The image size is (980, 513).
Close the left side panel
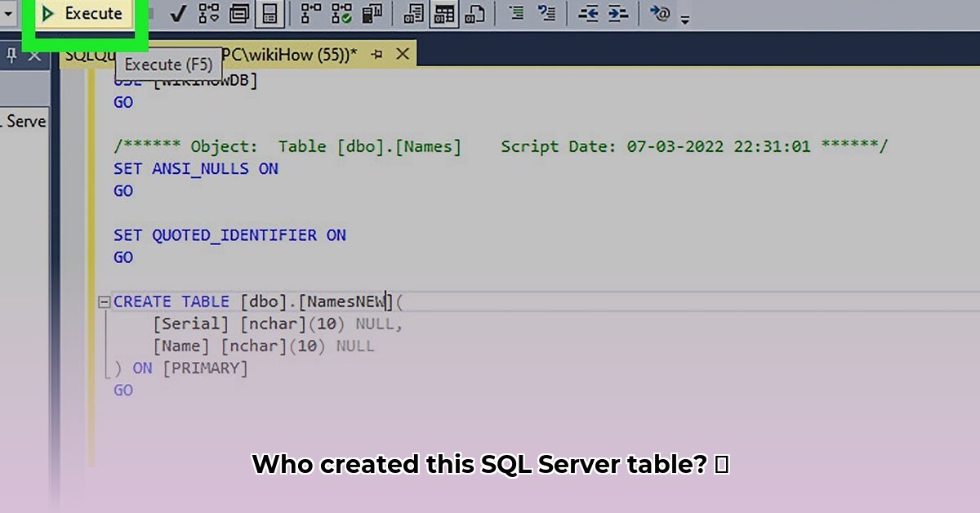34,56
